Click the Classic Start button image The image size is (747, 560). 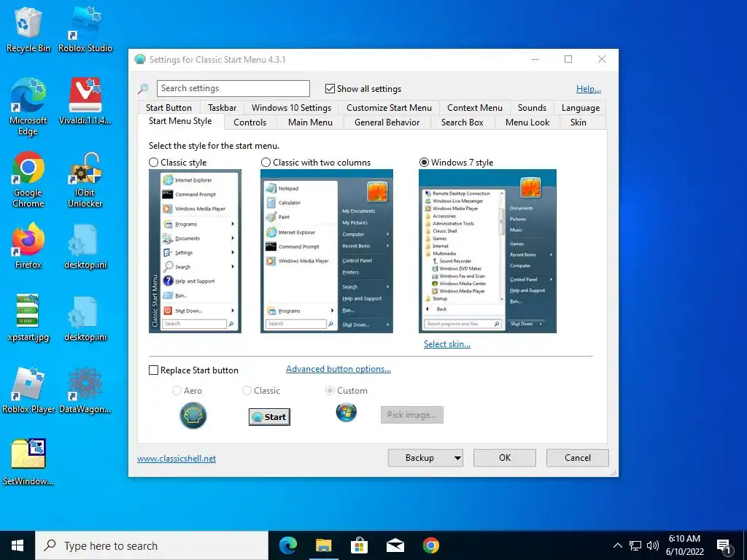[x=269, y=416]
